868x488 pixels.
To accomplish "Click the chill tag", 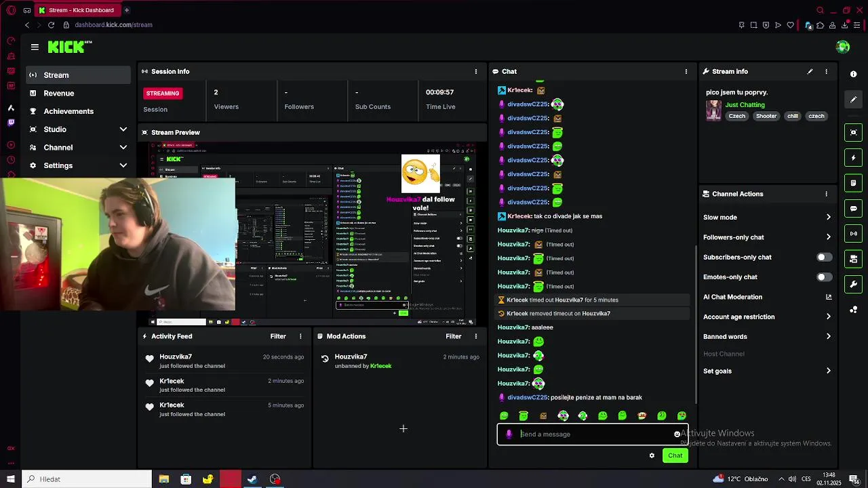I will pos(792,116).
